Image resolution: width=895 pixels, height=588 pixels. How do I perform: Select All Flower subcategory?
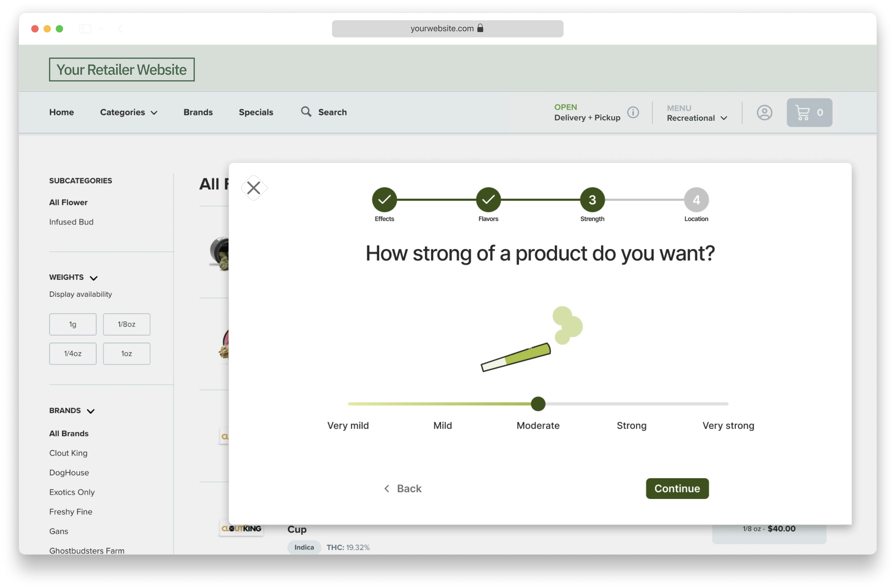tap(68, 202)
